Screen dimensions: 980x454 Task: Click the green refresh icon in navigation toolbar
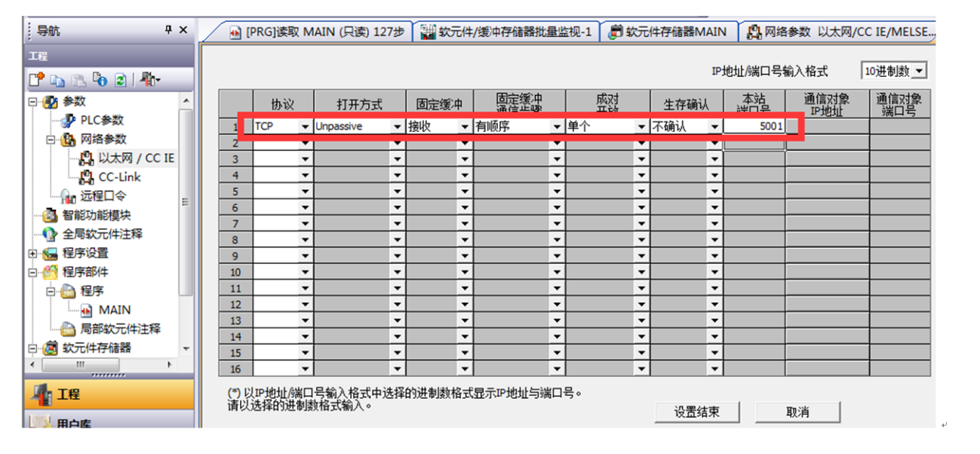(120, 79)
